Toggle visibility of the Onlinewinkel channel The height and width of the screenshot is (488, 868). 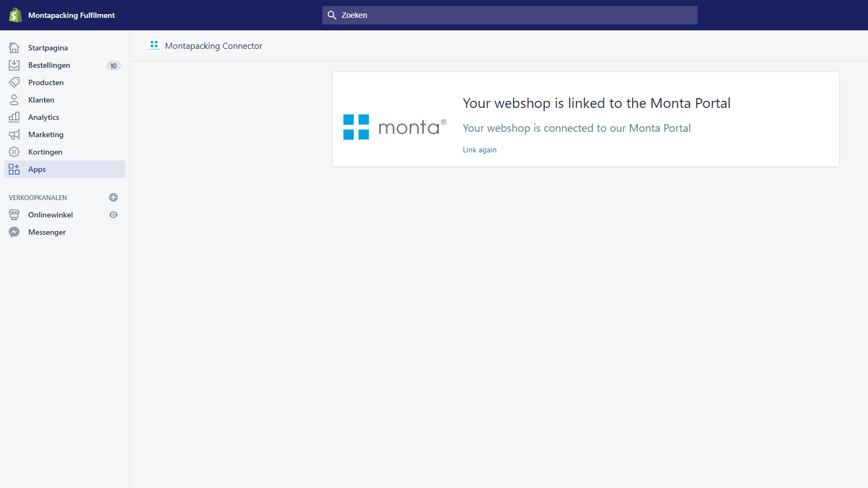click(113, 215)
